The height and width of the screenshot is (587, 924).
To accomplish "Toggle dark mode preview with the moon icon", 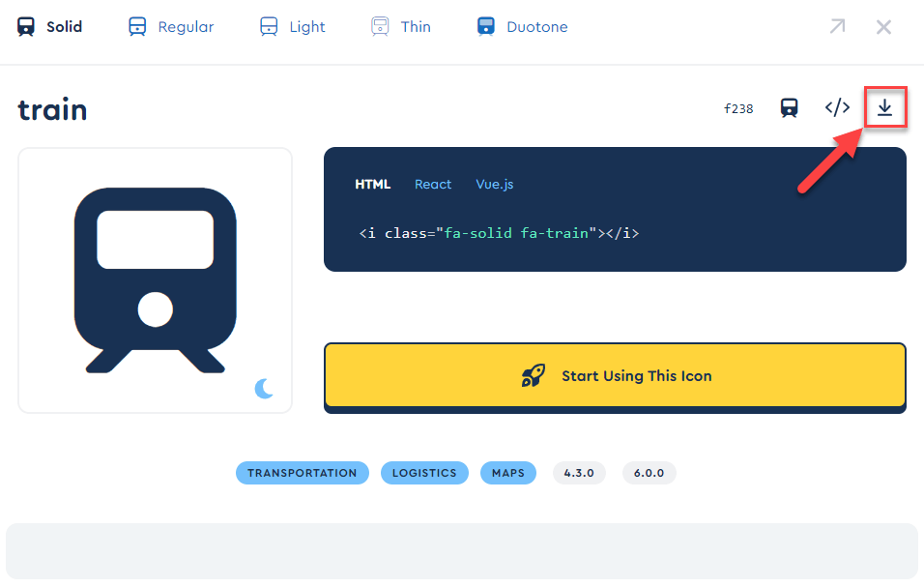I will click(x=262, y=389).
